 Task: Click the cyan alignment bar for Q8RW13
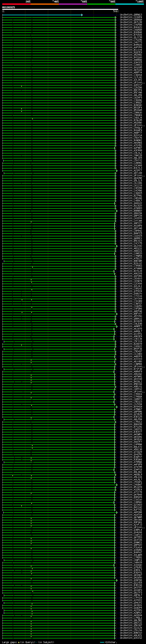[42, 15]
